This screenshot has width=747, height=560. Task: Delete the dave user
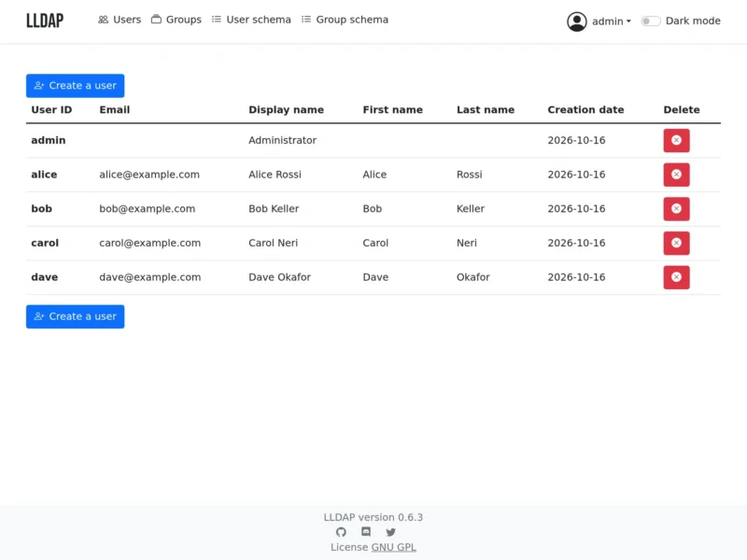676,277
